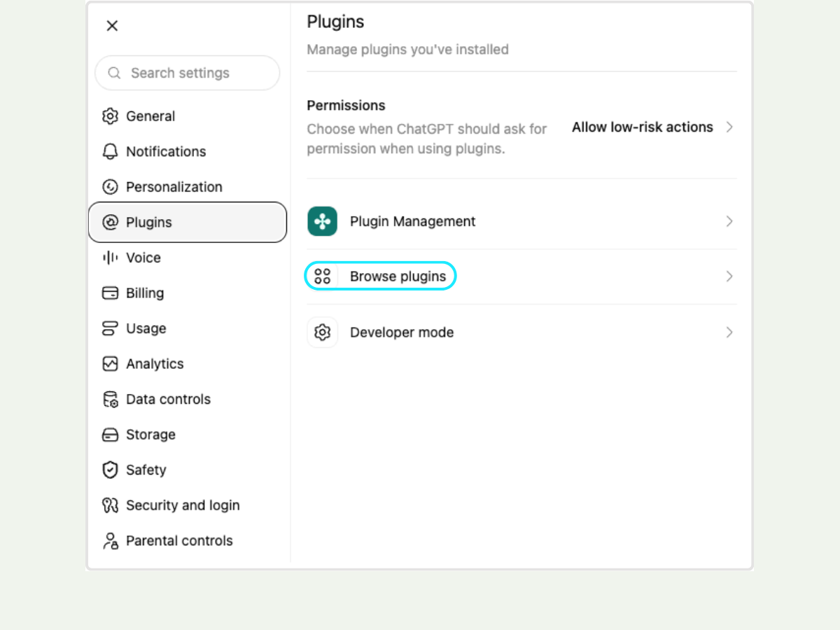840x630 pixels.
Task: Click the Safety shield icon
Action: coord(110,470)
